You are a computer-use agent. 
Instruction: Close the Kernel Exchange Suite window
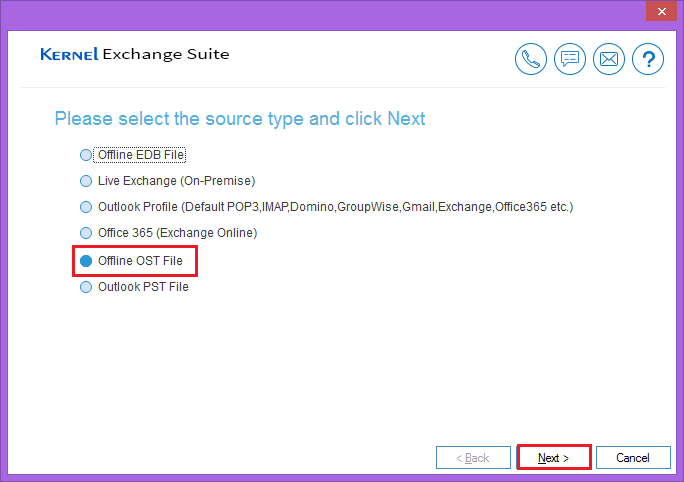point(661,11)
